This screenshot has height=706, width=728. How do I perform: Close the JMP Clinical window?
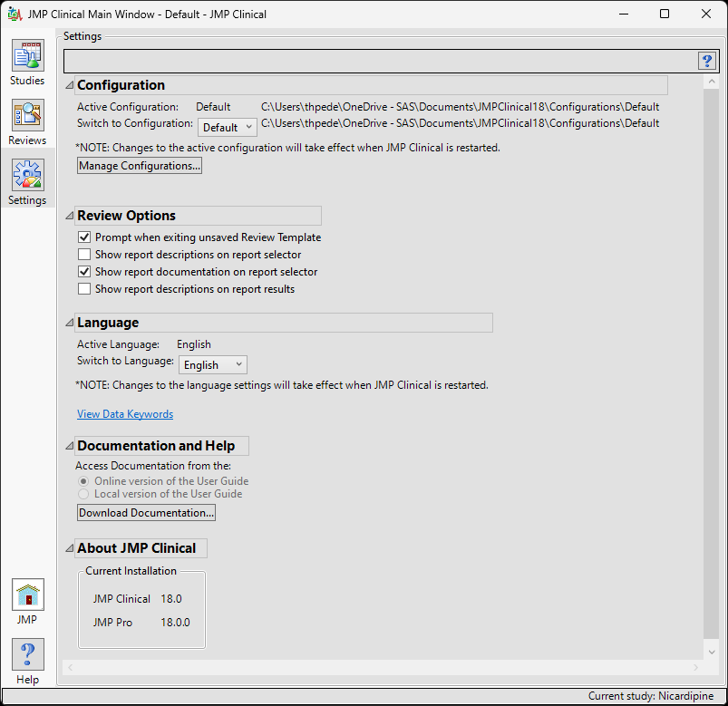706,14
